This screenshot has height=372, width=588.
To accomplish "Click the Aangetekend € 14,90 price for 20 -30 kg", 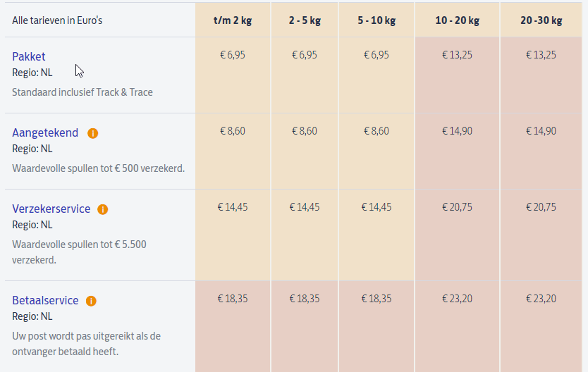I will tap(541, 131).
